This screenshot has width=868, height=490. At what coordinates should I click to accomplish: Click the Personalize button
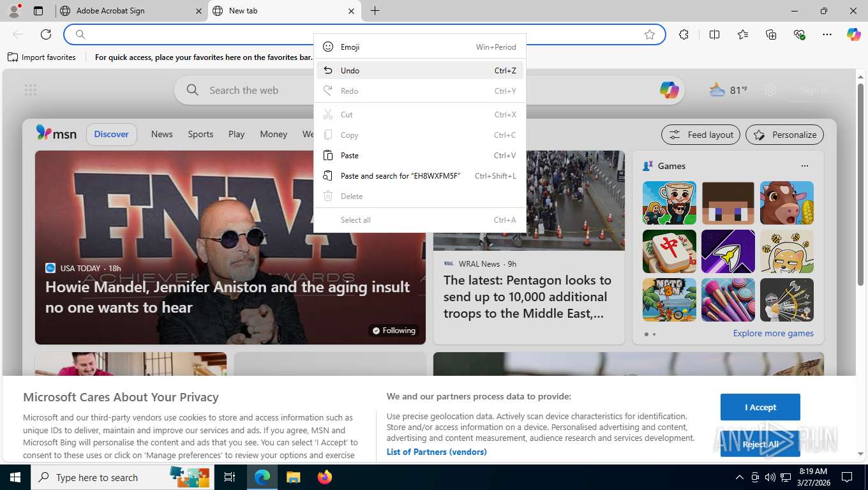[x=784, y=135]
